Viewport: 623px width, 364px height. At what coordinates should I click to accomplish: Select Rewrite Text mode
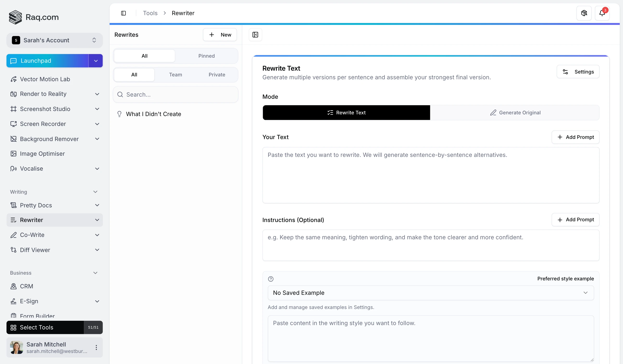pyautogui.click(x=346, y=113)
